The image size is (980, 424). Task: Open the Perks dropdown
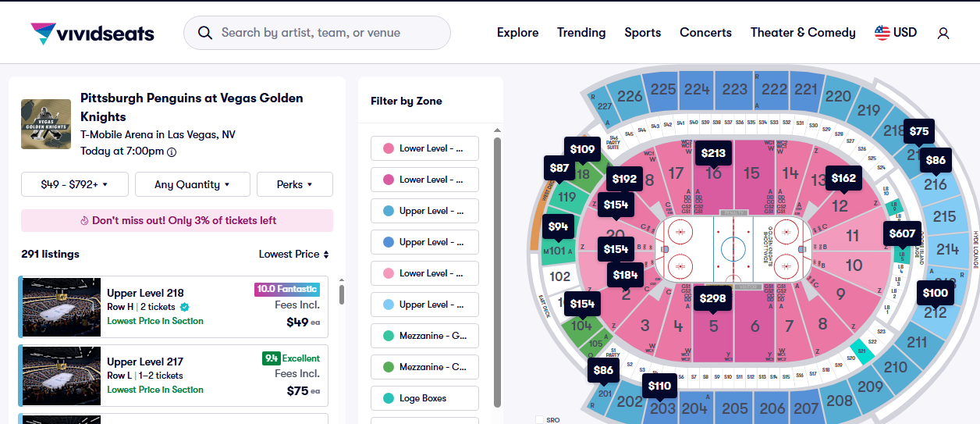294,184
